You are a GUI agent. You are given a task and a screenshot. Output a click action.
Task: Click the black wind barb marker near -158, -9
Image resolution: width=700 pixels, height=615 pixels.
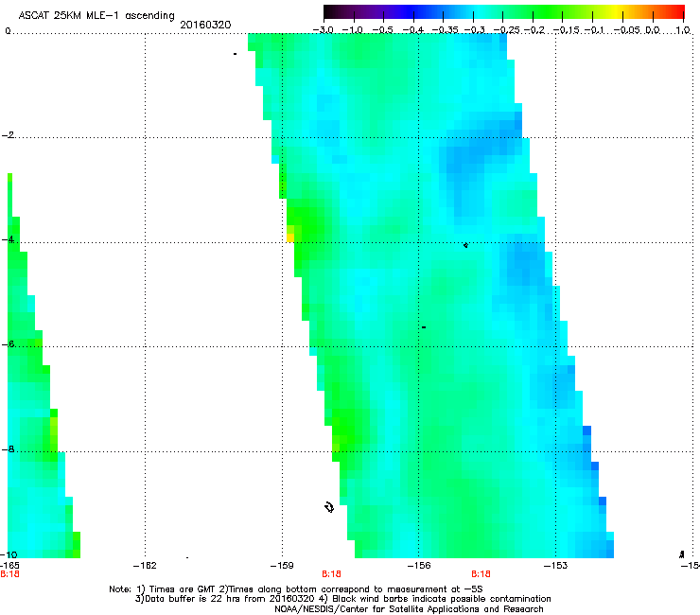[x=329, y=507]
